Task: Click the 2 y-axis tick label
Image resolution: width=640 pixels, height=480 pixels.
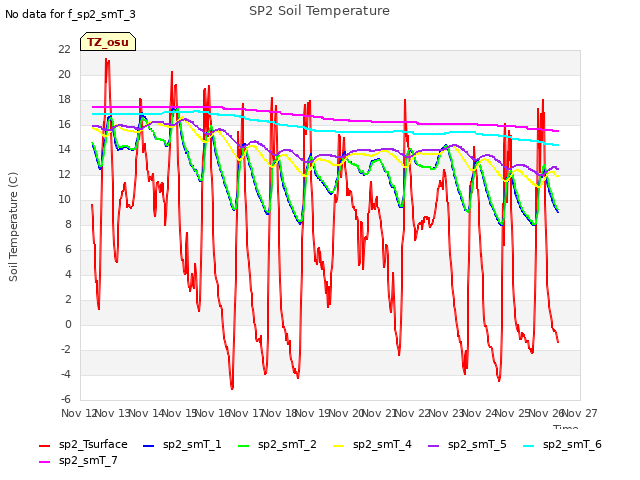Action: point(68,300)
